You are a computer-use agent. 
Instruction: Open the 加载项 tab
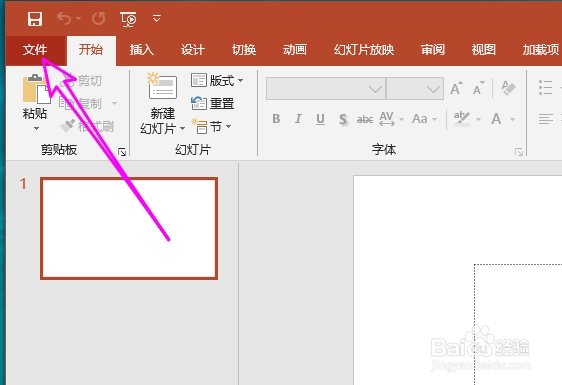pyautogui.click(x=540, y=50)
